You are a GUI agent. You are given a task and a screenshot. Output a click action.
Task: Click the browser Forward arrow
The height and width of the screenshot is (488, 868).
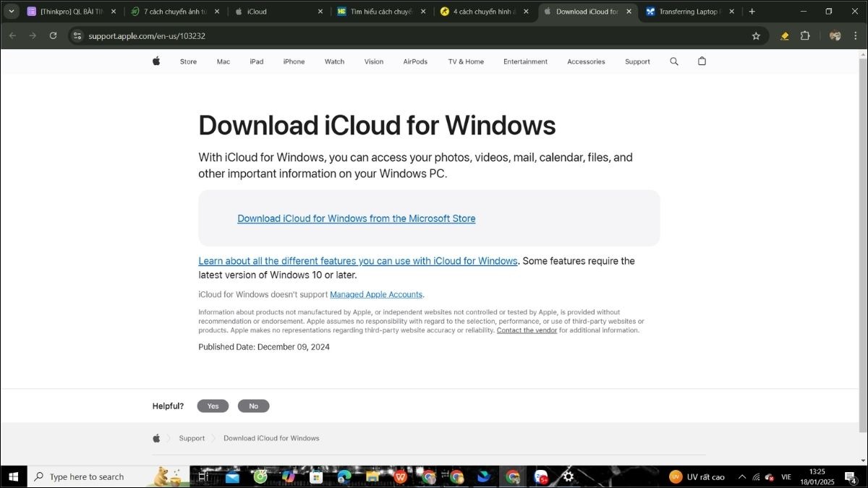coord(33,35)
